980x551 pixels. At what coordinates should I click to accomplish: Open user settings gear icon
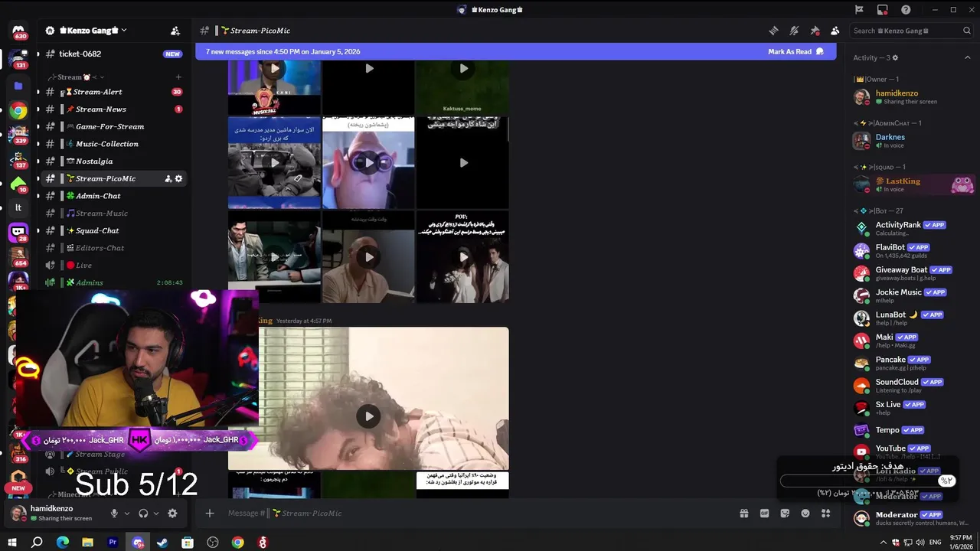pos(172,514)
